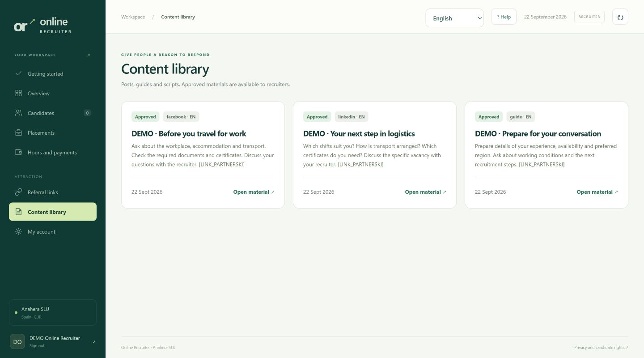Click the refresh icon in the top bar

pos(620,17)
